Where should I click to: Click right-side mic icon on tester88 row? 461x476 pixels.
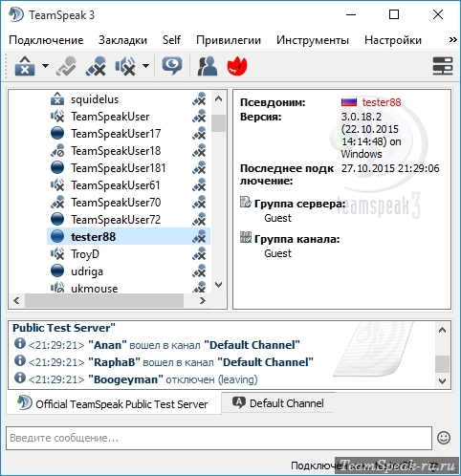click(199, 237)
